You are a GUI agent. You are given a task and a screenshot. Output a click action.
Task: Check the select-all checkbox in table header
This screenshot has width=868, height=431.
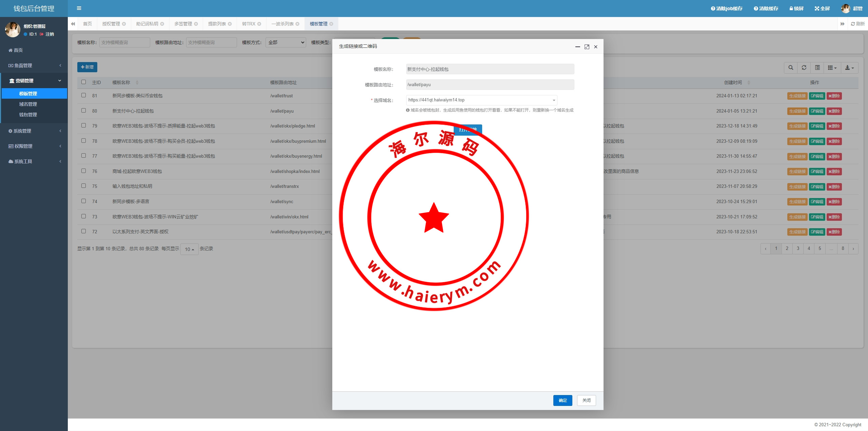tap(84, 82)
